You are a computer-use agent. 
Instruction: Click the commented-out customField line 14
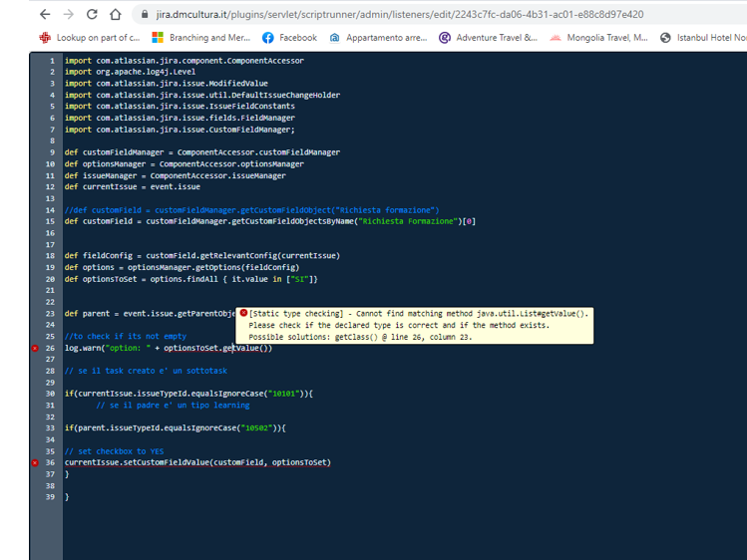(252, 210)
